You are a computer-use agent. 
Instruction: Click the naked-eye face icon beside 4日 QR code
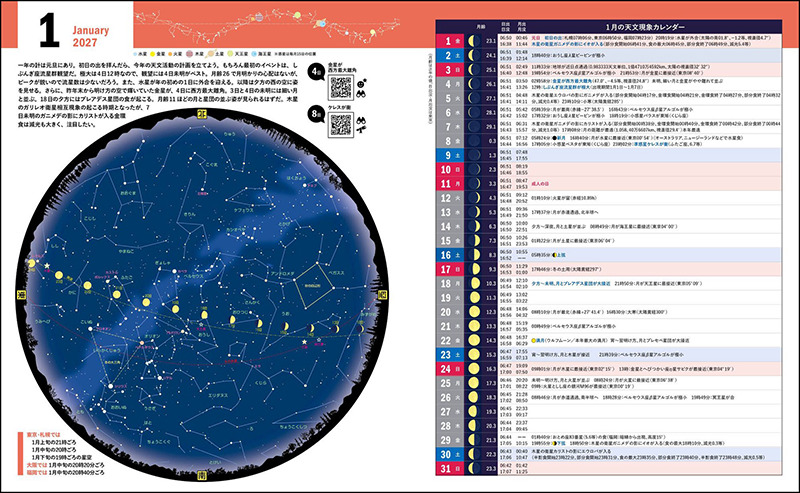coord(361,83)
